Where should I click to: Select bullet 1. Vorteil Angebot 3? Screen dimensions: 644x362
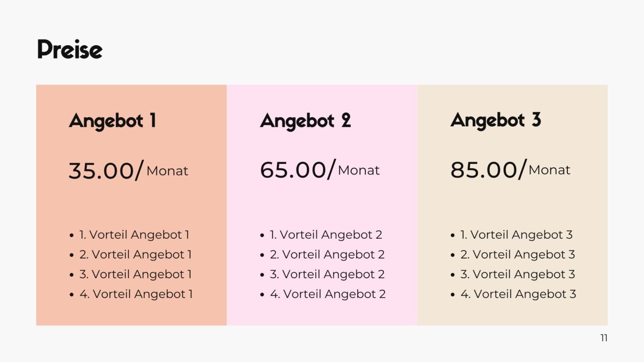point(517,235)
